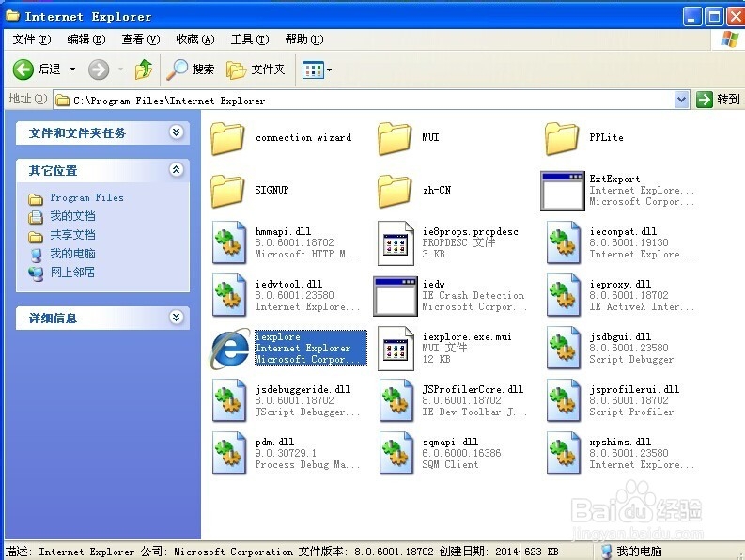Select the iexplore Internet Explorer icon

tap(229, 349)
